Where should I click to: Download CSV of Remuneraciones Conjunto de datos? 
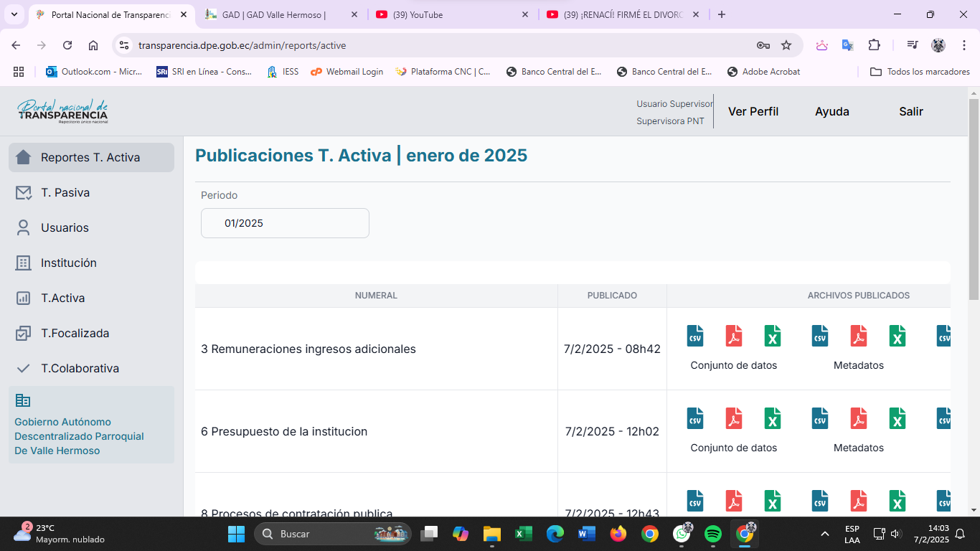coord(695,336)
